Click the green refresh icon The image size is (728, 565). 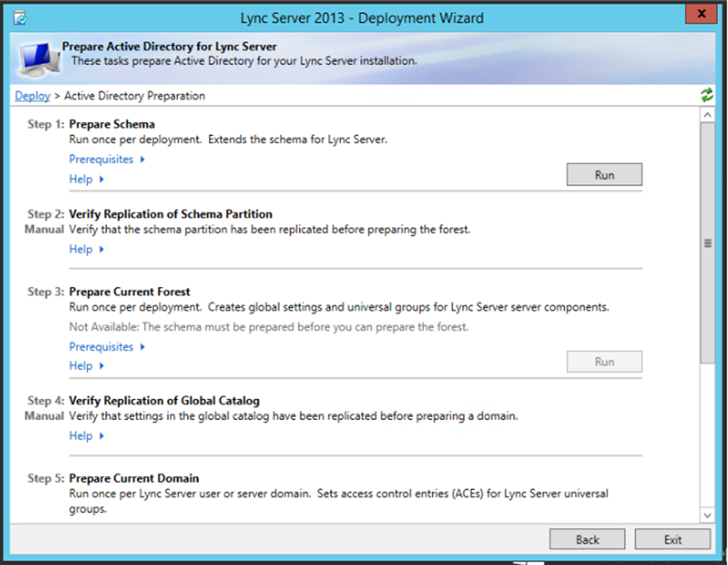tap(707, 95)
